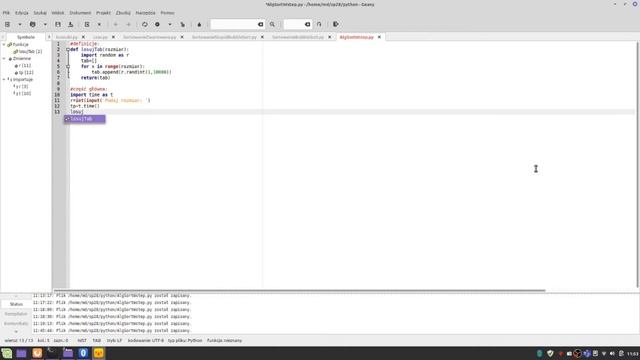Build the current file
The width and height of the screenshot is (640, 360).
click(157, 24)
